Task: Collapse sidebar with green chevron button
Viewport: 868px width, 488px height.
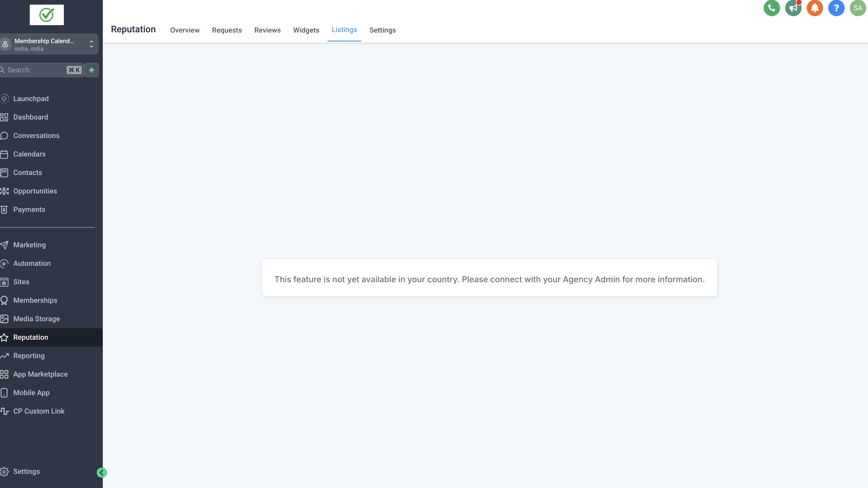Action: tap(102, 473)
